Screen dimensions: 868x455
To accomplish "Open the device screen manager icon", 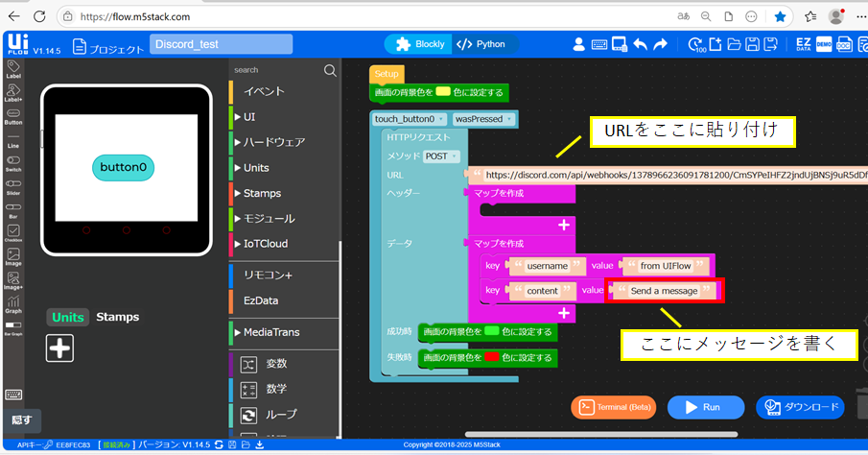I will click(x=619, y=44).
